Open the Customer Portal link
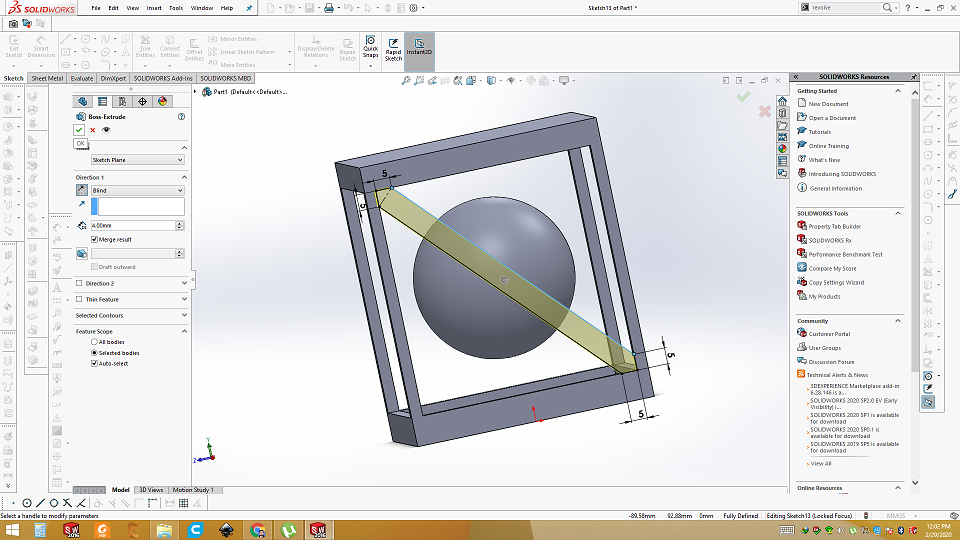Image resolution: width=960 pixels, height=540 pixels. point(829,334)
